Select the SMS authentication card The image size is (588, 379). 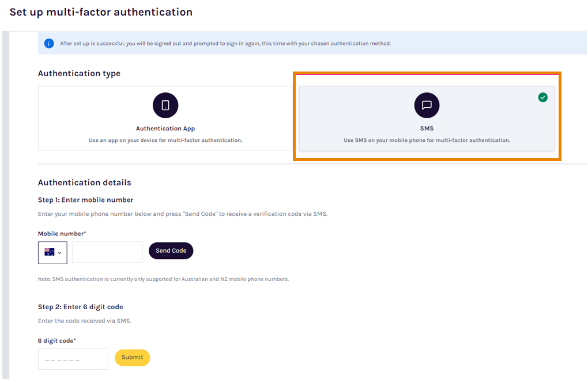tap(427, 118)
